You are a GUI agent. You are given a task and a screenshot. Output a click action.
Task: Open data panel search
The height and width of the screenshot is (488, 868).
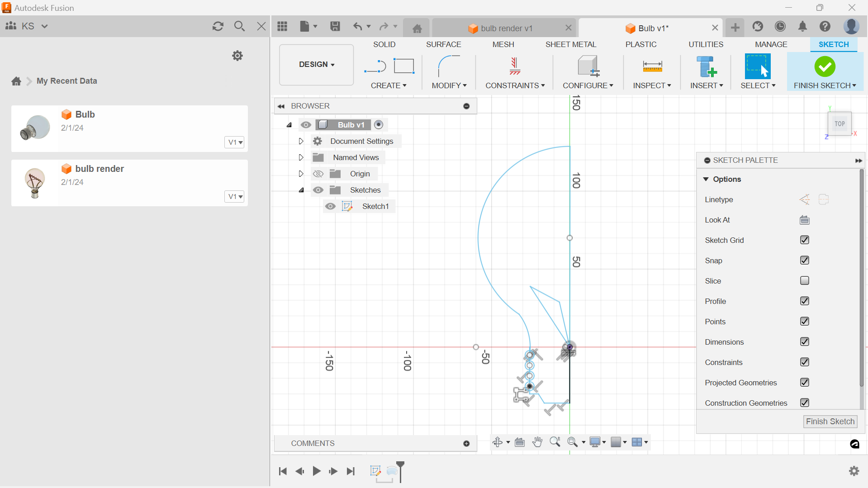click(x=240, y=26)
